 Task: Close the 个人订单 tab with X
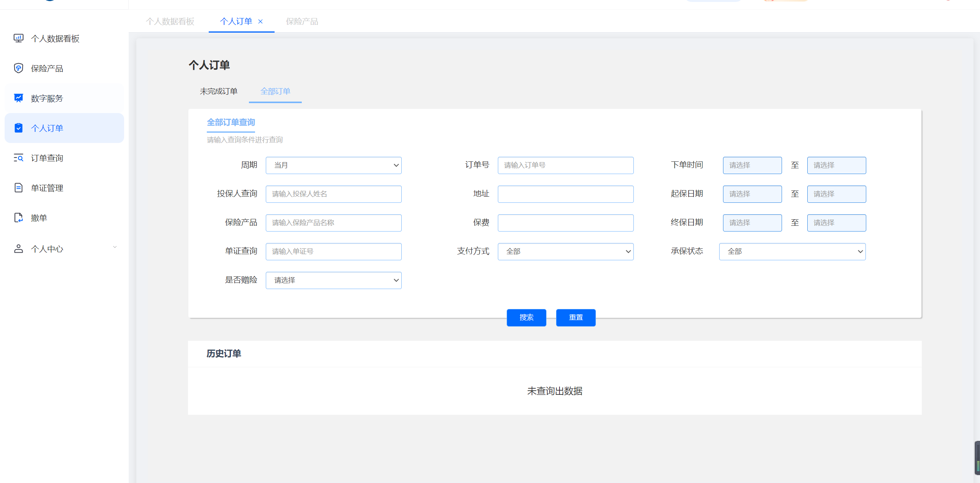pyautogui.click(x=260, y=21)
